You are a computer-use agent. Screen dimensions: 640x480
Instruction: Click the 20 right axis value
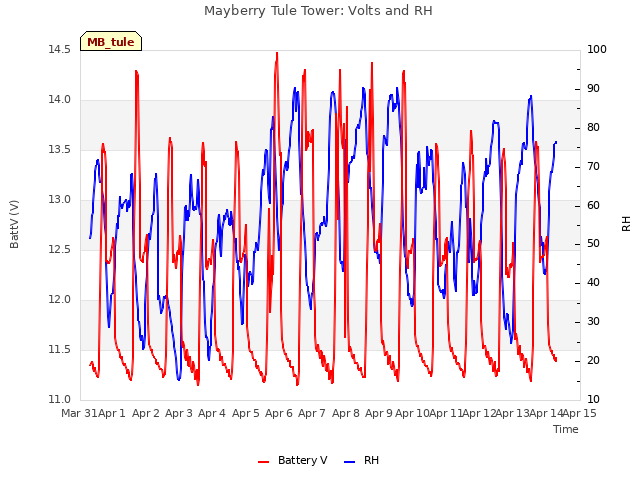593,360
